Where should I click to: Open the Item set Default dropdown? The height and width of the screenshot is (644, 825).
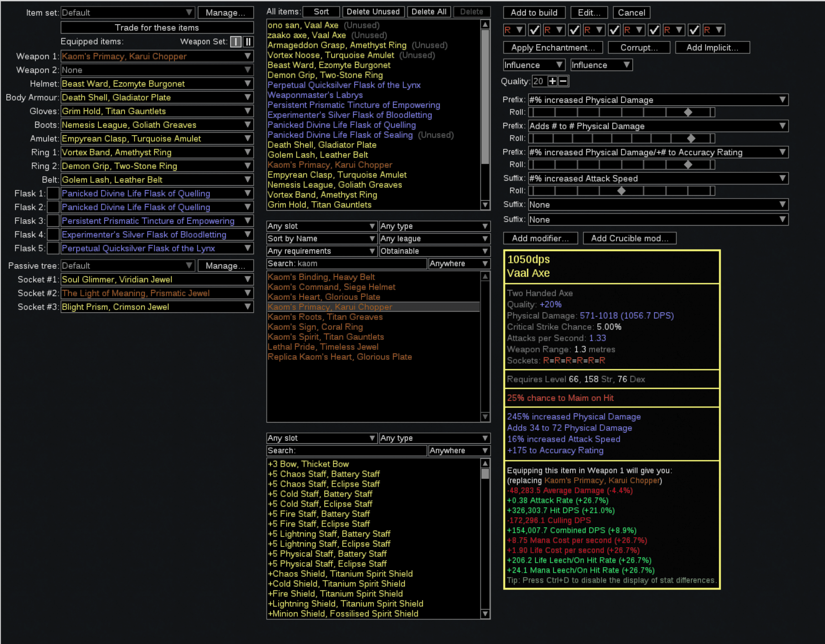(x=128, y=12)
